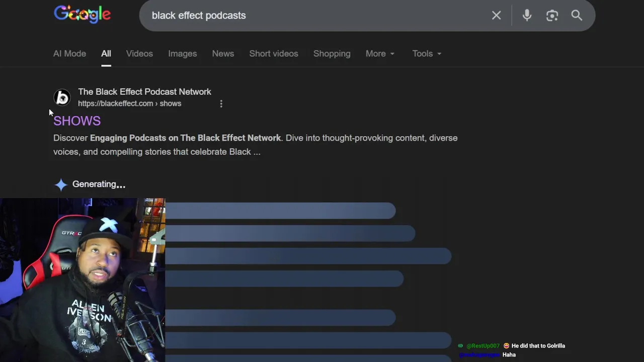Image resolution: width=644 pixels, height=362 pixels.
Task: Open the Images tab
Action: pos(182,53)
